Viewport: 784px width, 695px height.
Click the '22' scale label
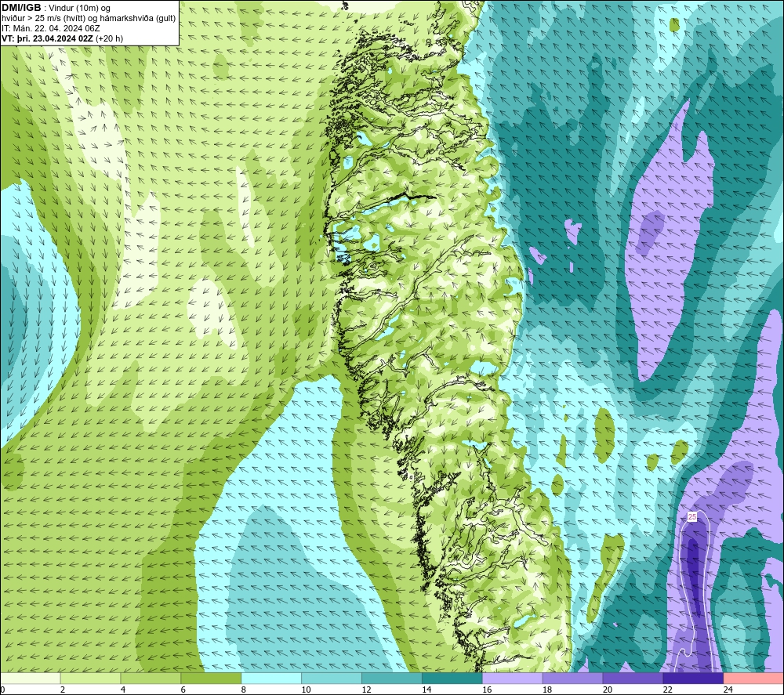click(667, 690)
